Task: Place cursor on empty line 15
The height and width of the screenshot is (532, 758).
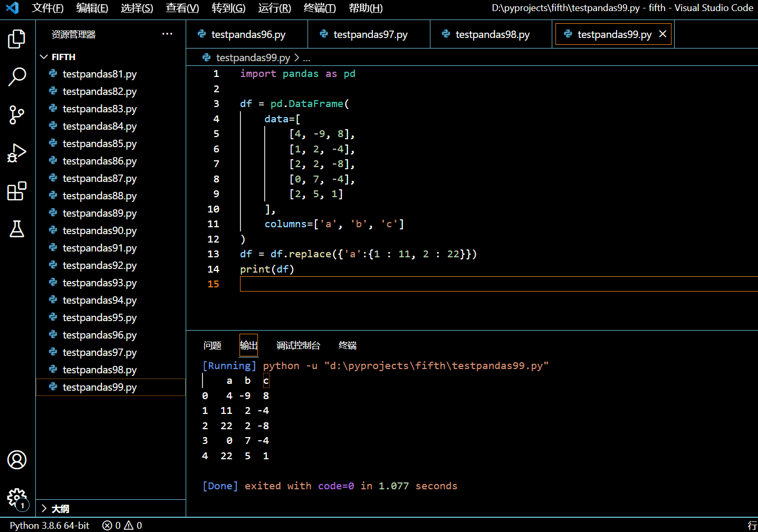Action: [x=498, y=284]
